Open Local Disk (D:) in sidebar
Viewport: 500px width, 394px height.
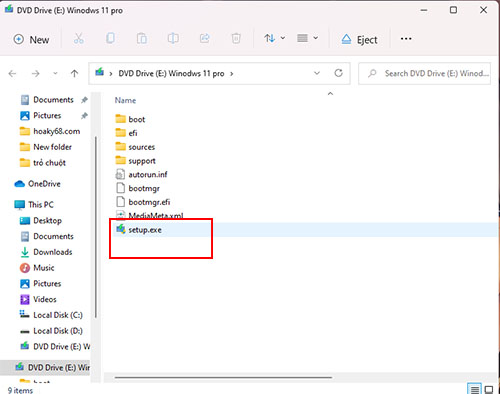pyautogui.click(x=51, y=331)
